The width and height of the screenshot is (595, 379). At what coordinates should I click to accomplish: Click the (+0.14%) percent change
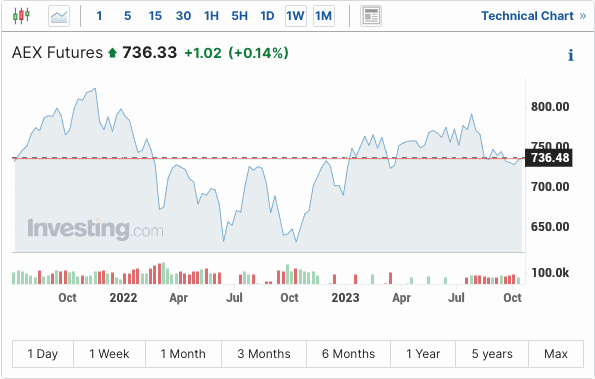pos(258,53)
